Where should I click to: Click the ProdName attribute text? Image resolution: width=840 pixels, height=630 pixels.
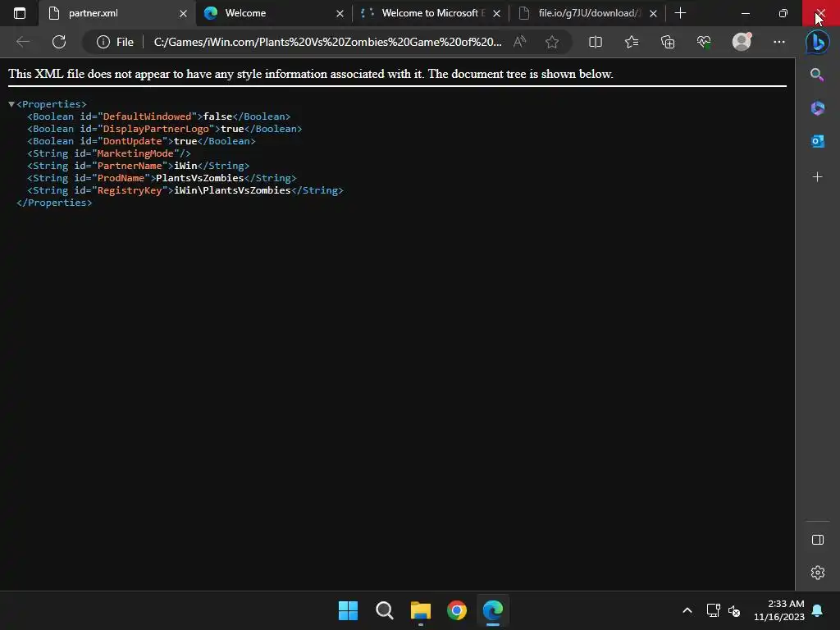pos(121,178)
